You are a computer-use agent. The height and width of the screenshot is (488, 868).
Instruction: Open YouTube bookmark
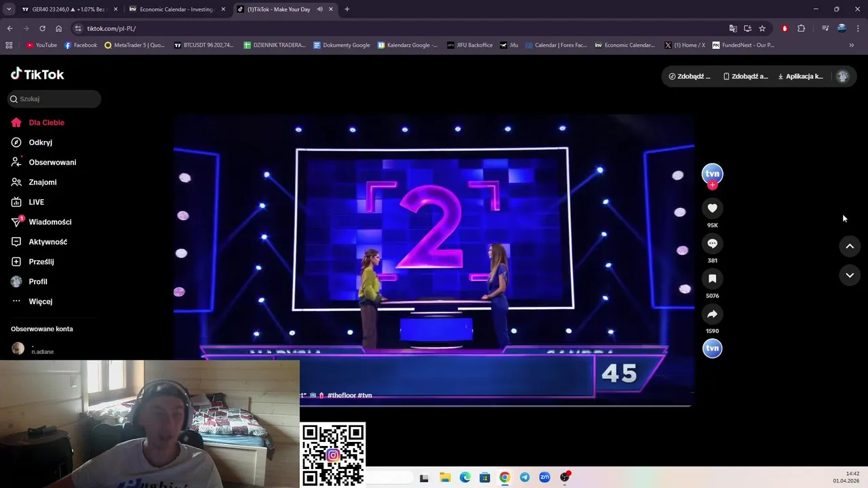pyautogui.click(x=41, y=45)
